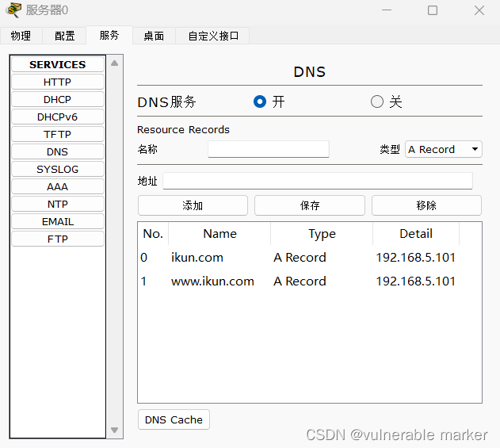Click the SERVICES header in the list
This screenshot has width=500, height=448.
(58, 64)
